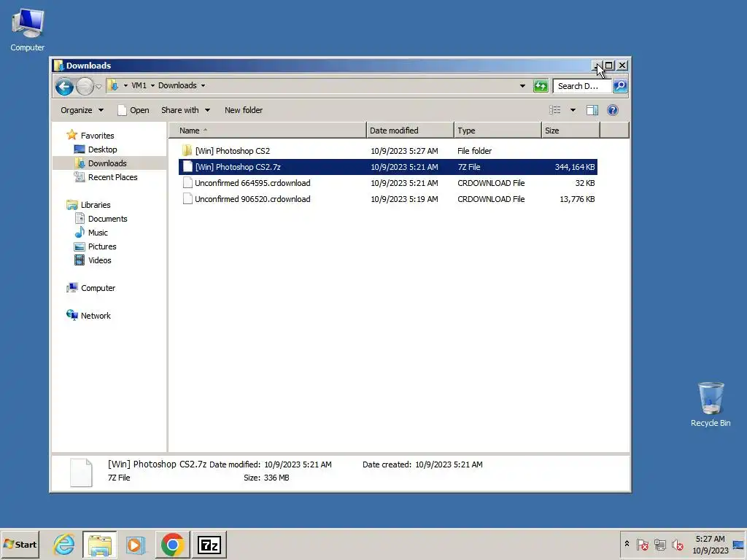
Task: Click the Back navigation arrow button
Action: 64,87
